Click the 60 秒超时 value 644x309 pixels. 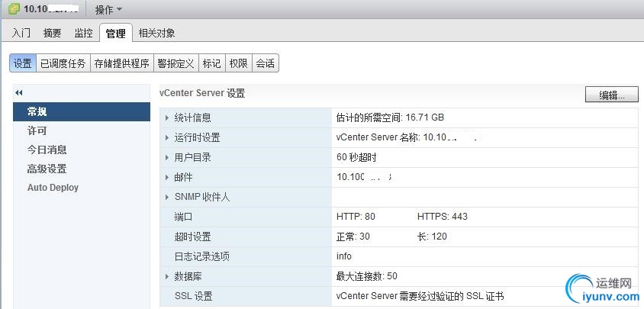click(356, 157)
